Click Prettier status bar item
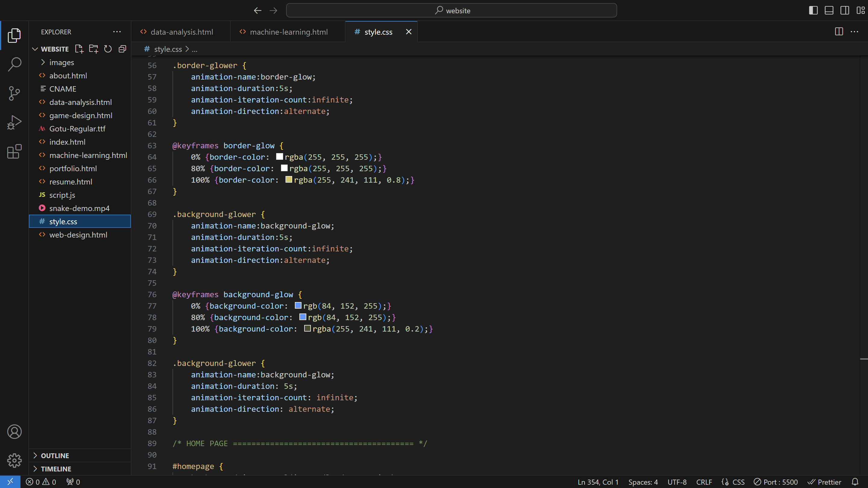This screenshot has width=868, height=488. click(824, 482)
